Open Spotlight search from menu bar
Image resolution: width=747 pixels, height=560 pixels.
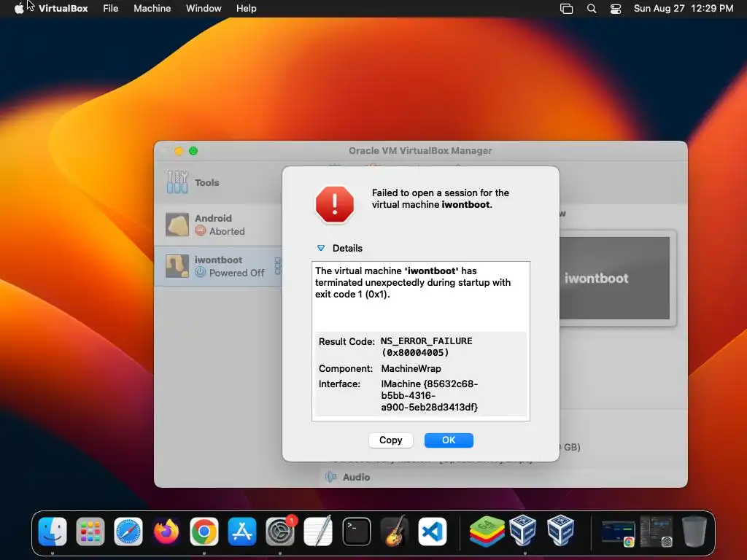[x=591, y=9]
